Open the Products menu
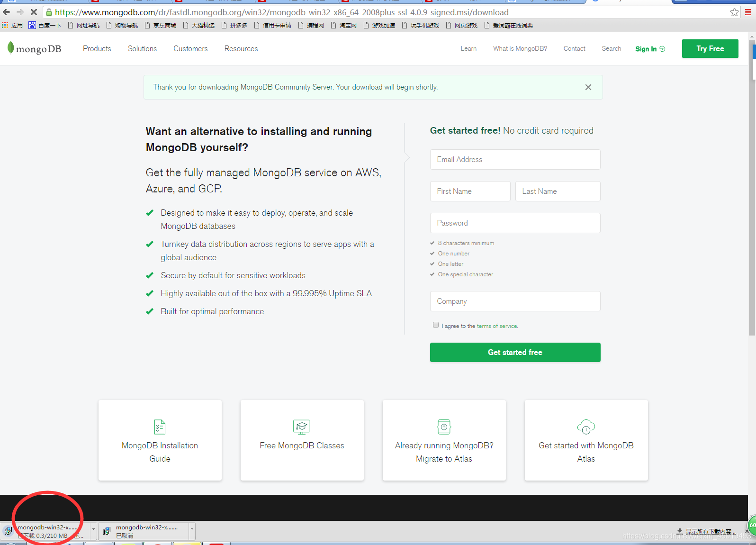The image size is (756, 545). [97, 48]
